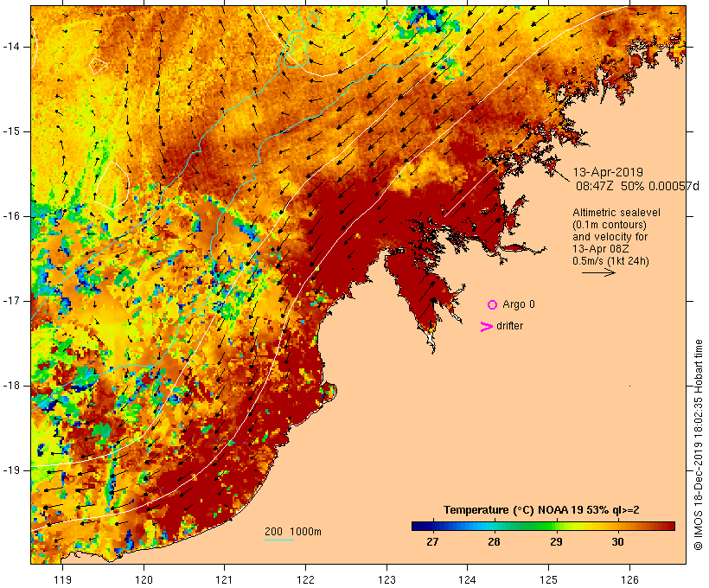This screenshot has height=588, width=709.
Task: Click the 0.5m/s velocity scale arrow
Action: coord(598,272)
